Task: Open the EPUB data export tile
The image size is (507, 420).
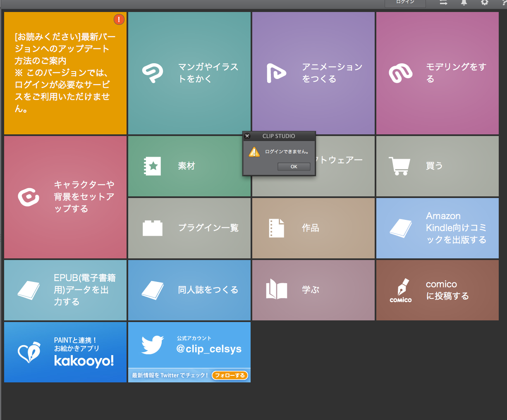Action: pos(65,290)
